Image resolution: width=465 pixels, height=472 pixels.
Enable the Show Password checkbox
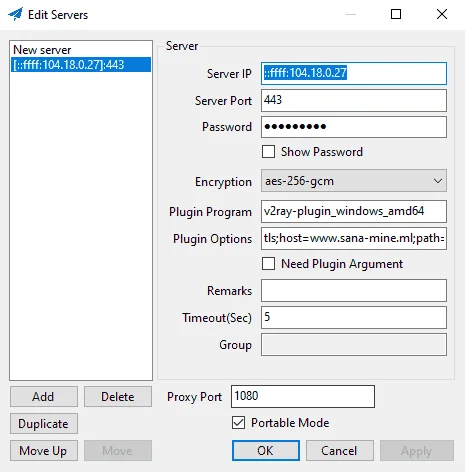(268, 151)
